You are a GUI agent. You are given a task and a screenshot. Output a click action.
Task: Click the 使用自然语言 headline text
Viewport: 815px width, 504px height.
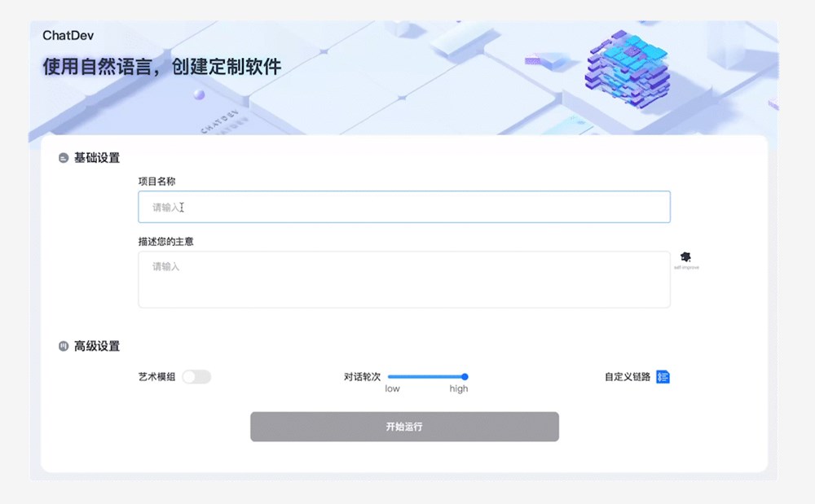[161, 67]
